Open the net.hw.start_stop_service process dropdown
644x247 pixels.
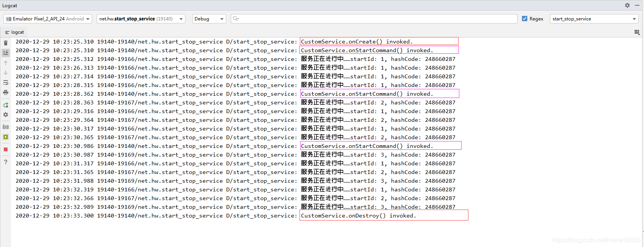[141, 19]
